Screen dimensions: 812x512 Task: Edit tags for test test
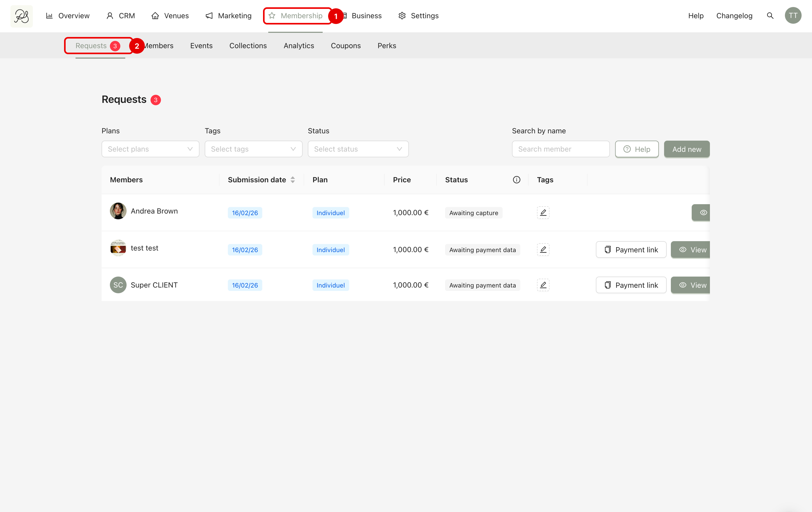coord(543,250)
